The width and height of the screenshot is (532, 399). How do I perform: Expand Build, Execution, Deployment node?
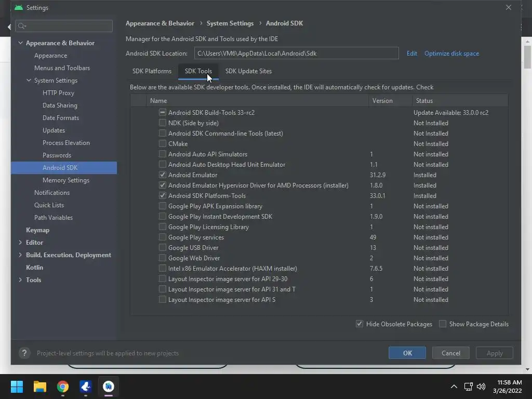[x=20, y=255]
